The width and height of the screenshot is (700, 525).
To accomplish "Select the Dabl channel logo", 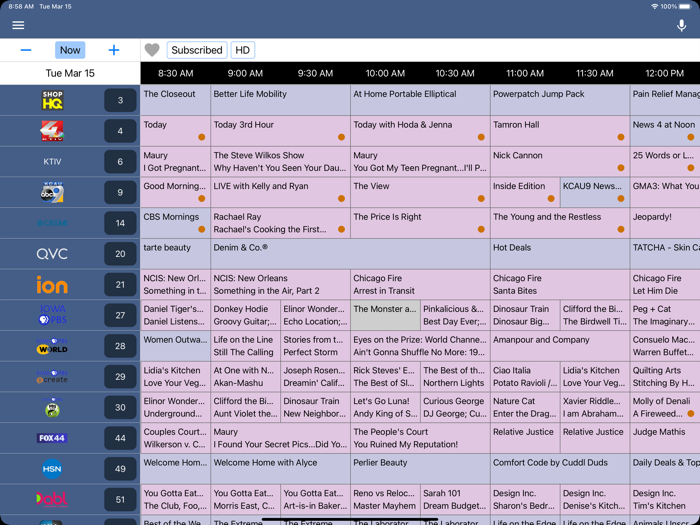I will 52,499.
